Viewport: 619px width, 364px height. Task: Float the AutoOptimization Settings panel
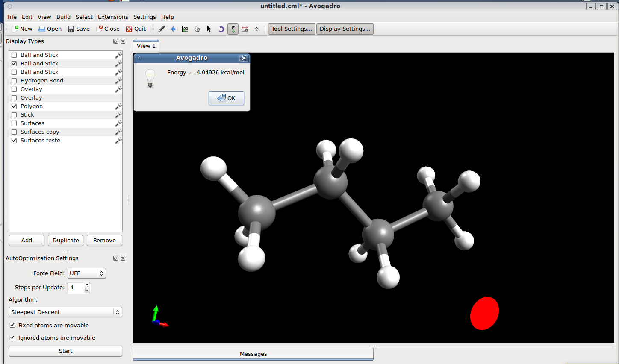point(115,258)
